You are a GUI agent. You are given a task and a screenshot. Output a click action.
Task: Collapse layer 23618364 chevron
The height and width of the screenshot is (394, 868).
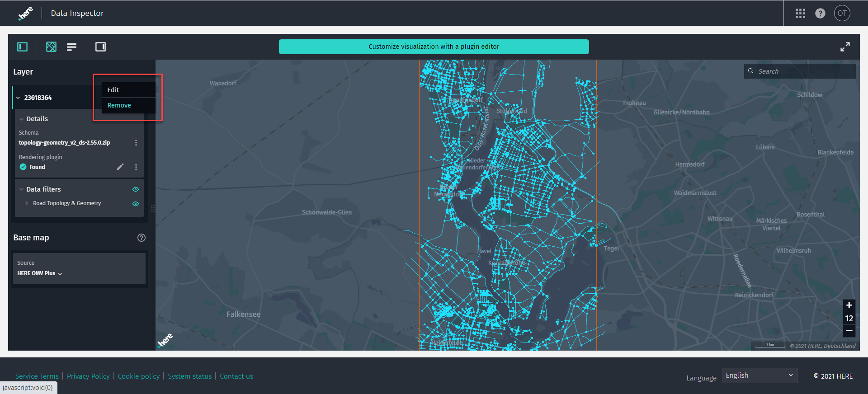point(18,98)
